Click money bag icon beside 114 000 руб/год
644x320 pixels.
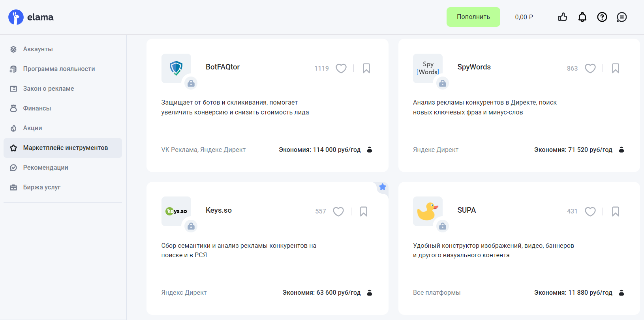coord(370,150)
